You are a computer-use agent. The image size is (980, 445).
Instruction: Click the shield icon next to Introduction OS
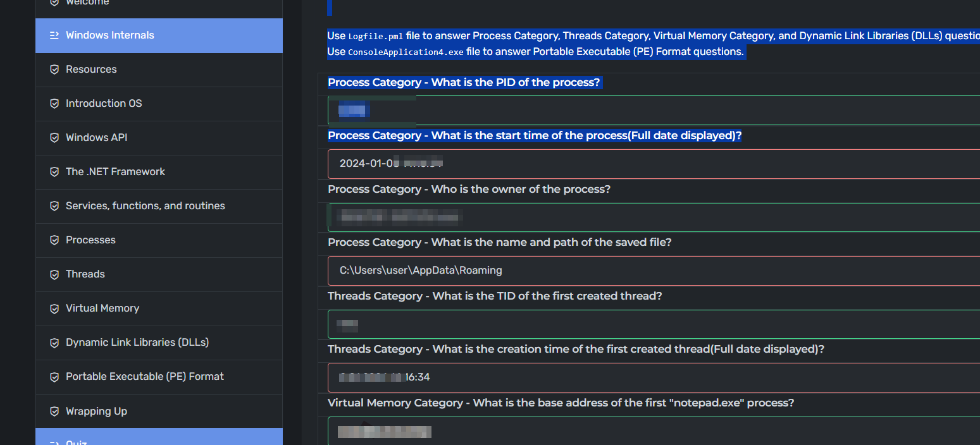54,104
